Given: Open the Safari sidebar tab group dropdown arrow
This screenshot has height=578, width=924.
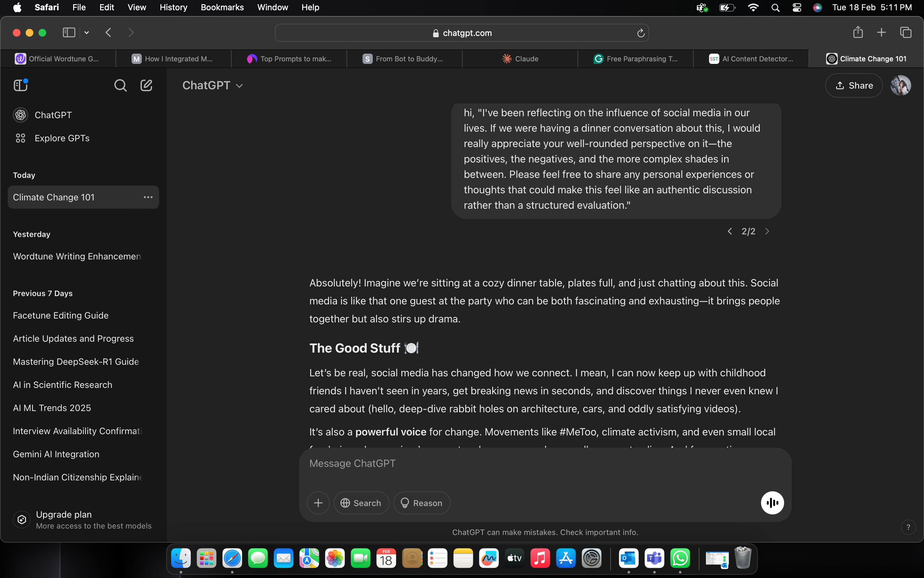Looking at the screenshot, I should pos(87,32).
